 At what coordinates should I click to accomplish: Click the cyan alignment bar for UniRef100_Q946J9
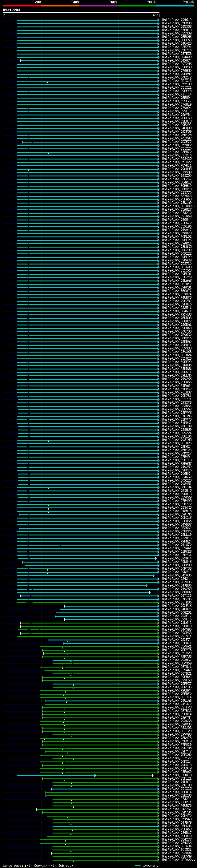88,20
